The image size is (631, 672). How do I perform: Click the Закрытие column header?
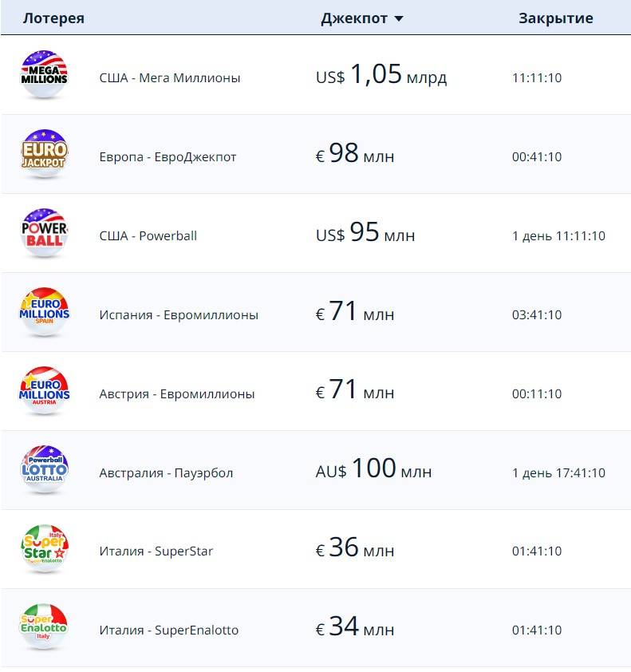(555, 18)
